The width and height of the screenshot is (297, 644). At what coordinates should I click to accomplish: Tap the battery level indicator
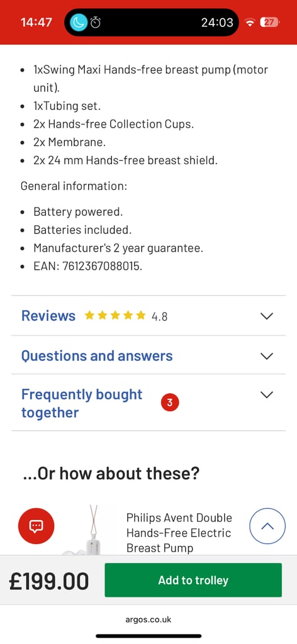point(269,22)
